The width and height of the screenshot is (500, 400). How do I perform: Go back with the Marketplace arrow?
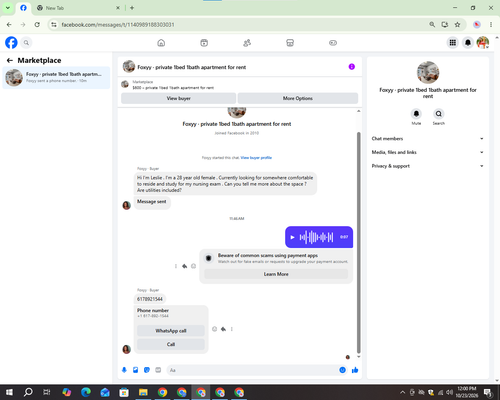click(x=10, y=60)
